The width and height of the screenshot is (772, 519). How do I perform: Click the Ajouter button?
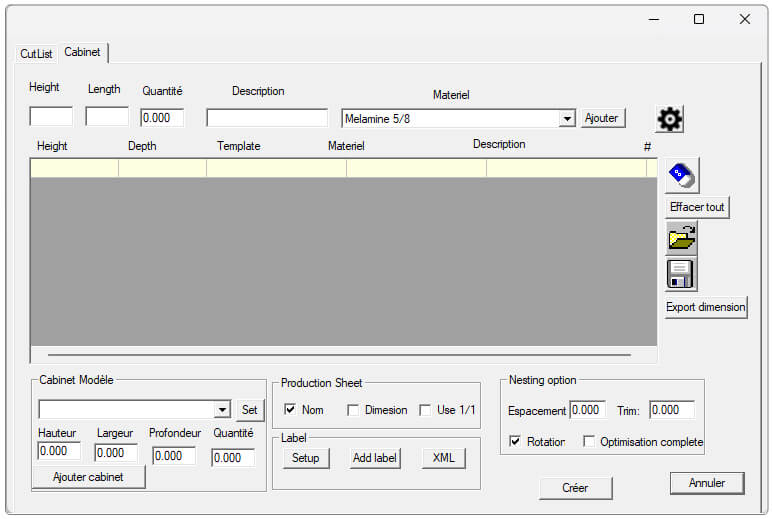[x=602, y=118]
